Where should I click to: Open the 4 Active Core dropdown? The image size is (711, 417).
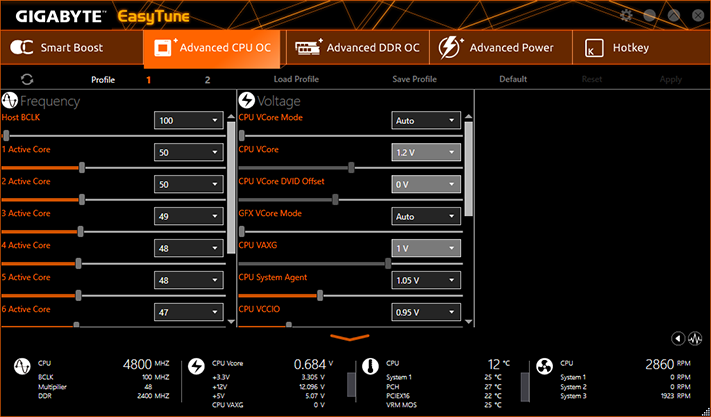click(189, 248)
